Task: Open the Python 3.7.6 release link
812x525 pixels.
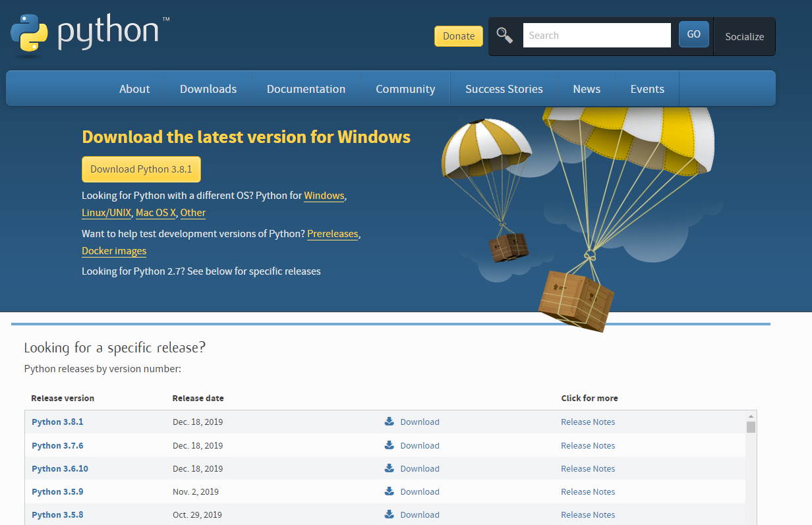Action: [x=57, y=445]
